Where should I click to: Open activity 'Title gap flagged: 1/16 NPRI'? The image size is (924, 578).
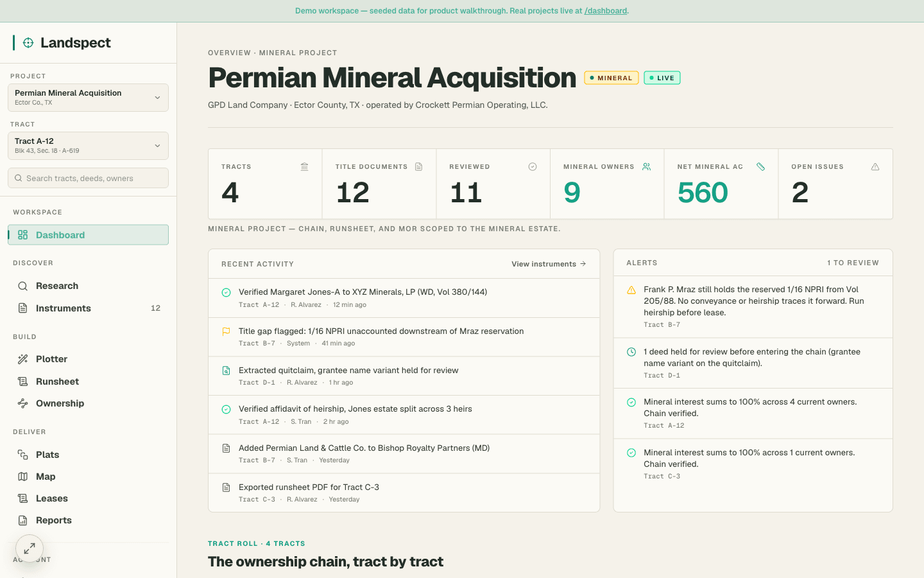pyautogui.click(x=404, y=337)
